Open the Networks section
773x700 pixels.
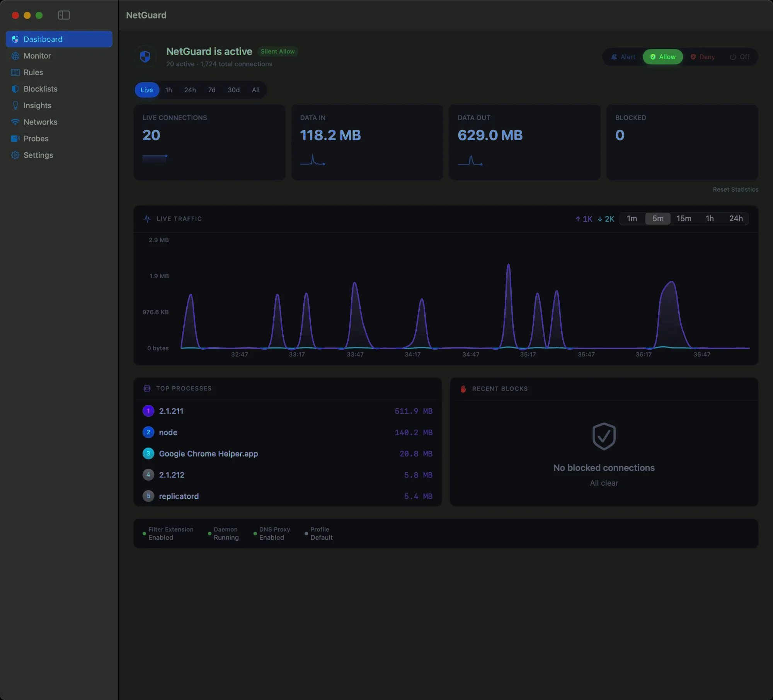click(59, 122)
